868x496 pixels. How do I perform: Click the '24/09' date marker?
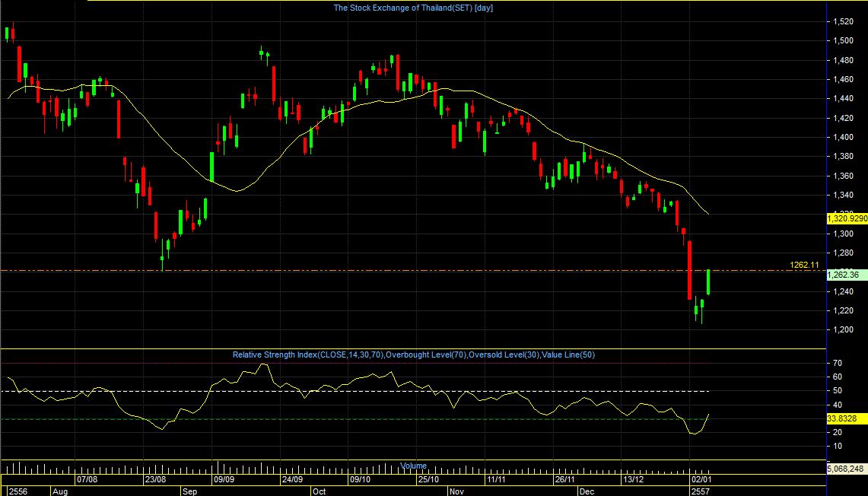pos(291,479)
